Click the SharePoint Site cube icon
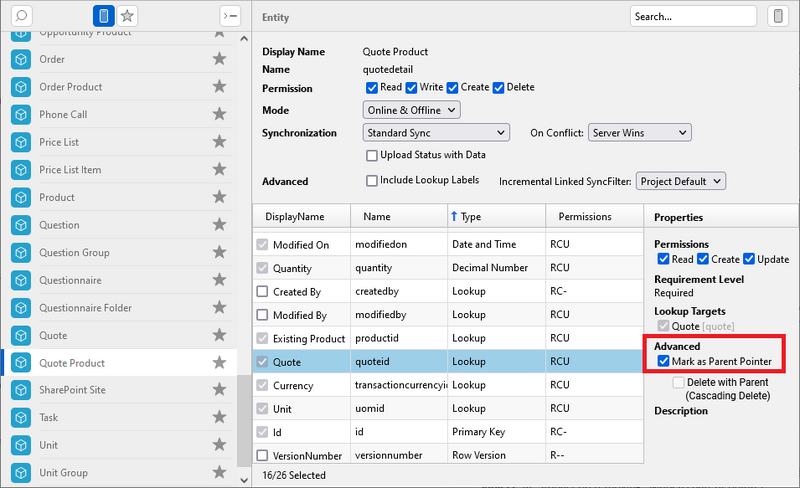 [x=22, y=390]
